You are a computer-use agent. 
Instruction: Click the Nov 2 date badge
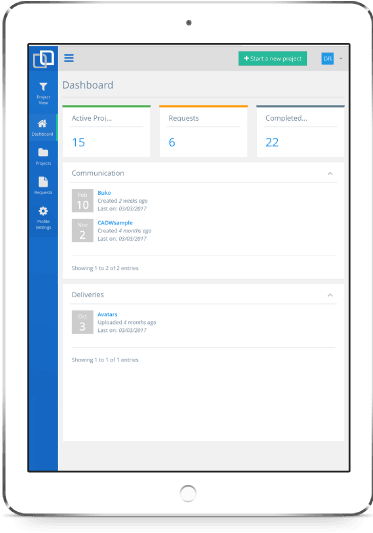coord(83,230)
